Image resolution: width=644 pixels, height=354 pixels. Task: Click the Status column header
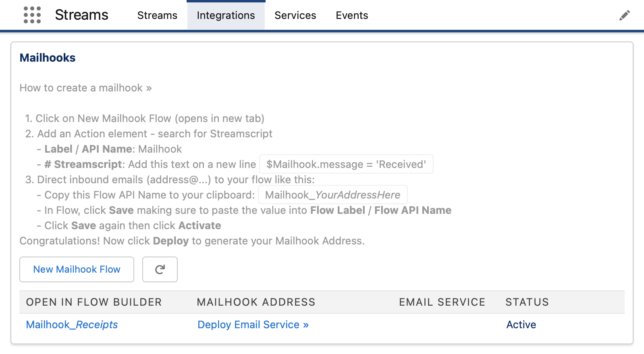pos(527,302)
